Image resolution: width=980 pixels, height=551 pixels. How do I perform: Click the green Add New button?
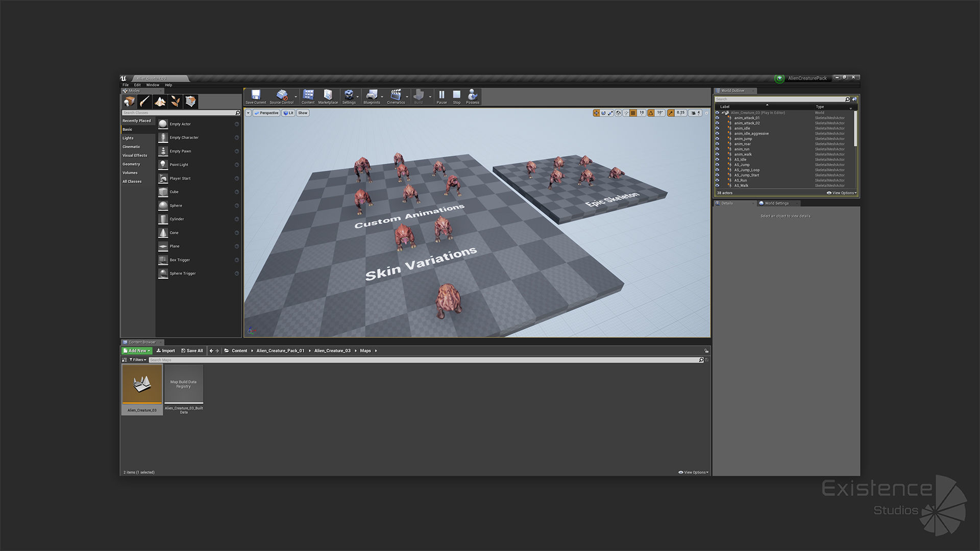(137, 350)
